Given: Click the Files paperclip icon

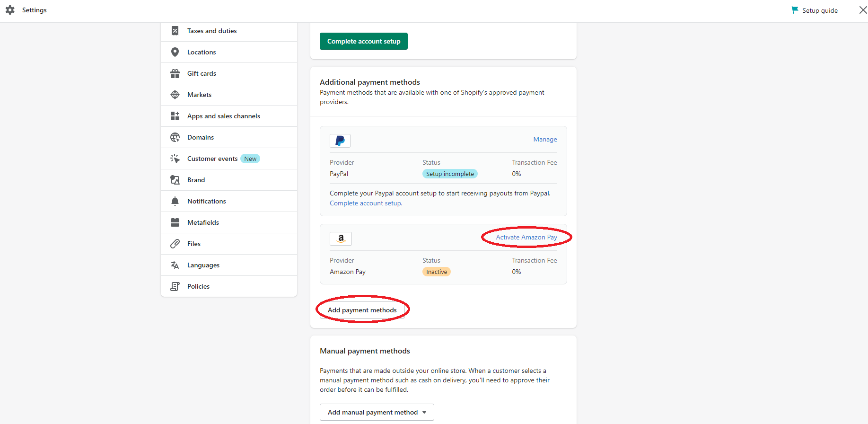Looking at the screenshot, I should pyautogui.click(x=175, y=244).
